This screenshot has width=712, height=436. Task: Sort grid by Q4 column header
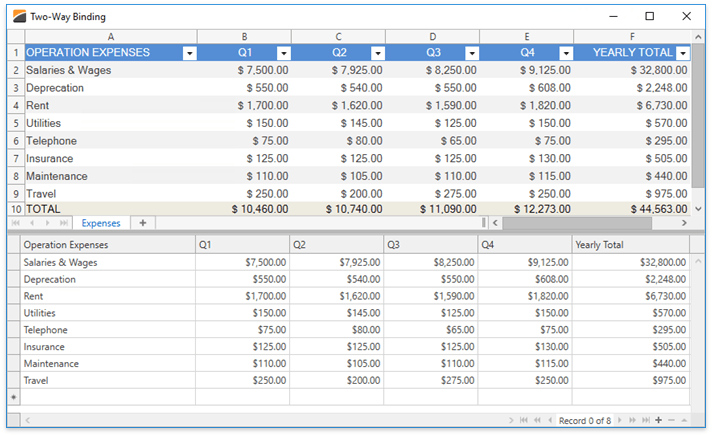(x=524, y=245)
